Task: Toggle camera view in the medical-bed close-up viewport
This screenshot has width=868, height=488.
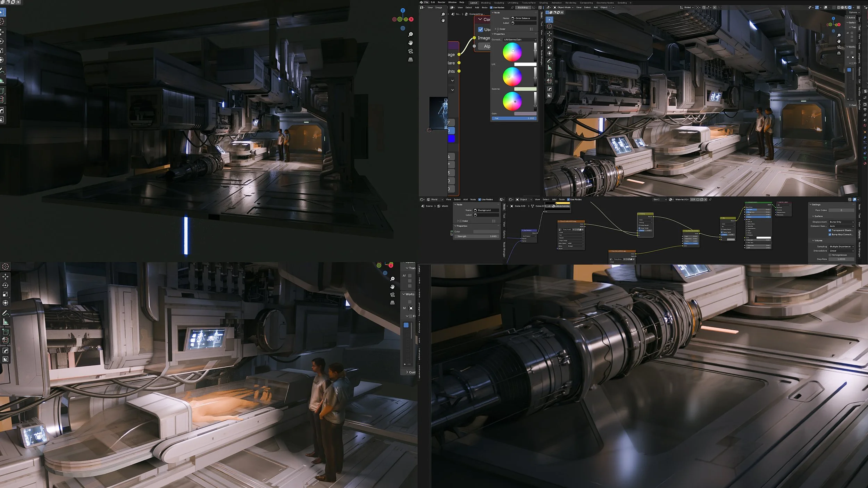Action: pos(392,295)
